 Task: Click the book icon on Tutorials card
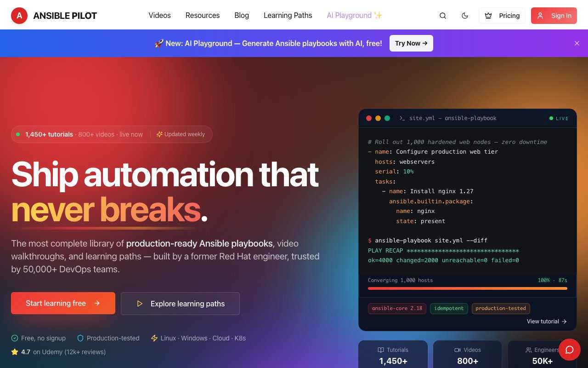tap(381, 350)
